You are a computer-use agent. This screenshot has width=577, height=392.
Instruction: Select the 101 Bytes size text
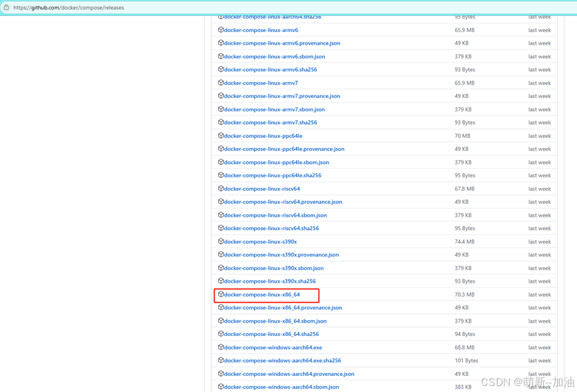pyautogui.click(x=466, y=361)
